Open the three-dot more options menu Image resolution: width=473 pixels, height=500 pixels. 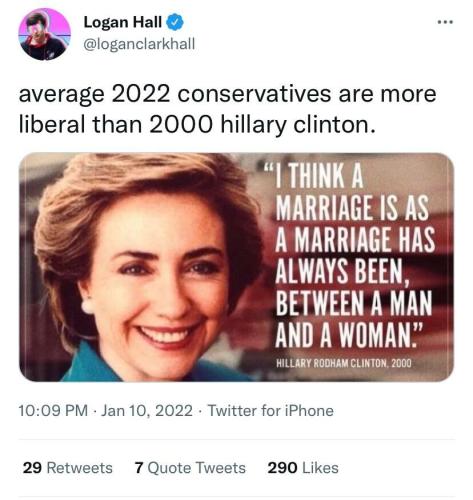pyautogui.click(x=445, y=23)
